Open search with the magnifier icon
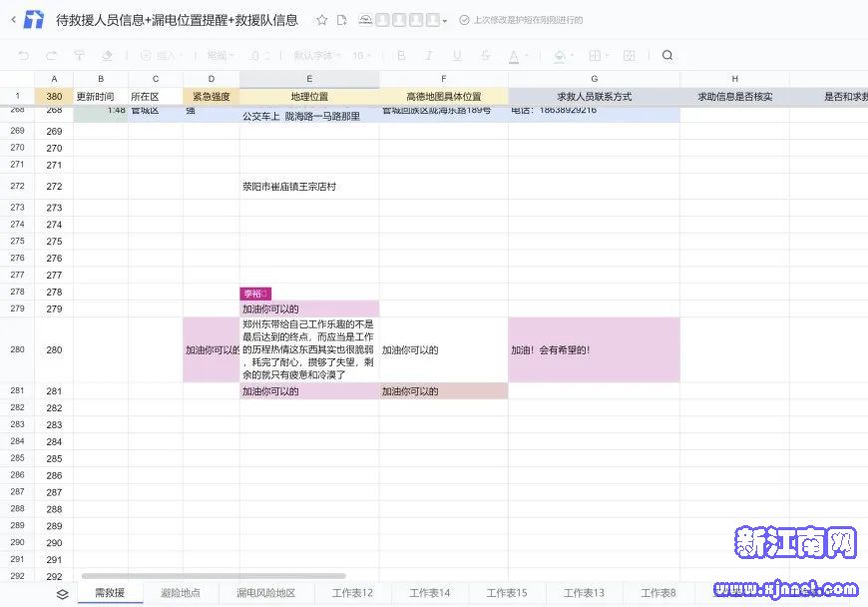Screen dimensions: 868x607 667,55
